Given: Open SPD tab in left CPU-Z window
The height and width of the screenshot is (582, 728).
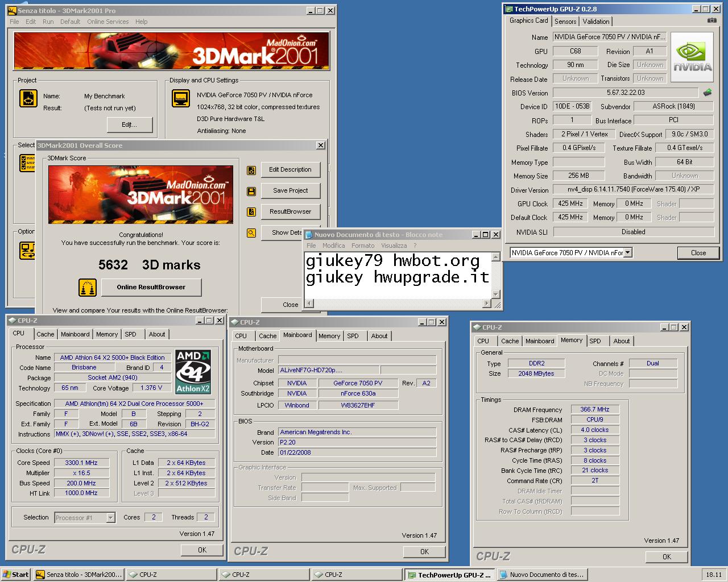Looking at the screenshot, I should click(130, 335).
